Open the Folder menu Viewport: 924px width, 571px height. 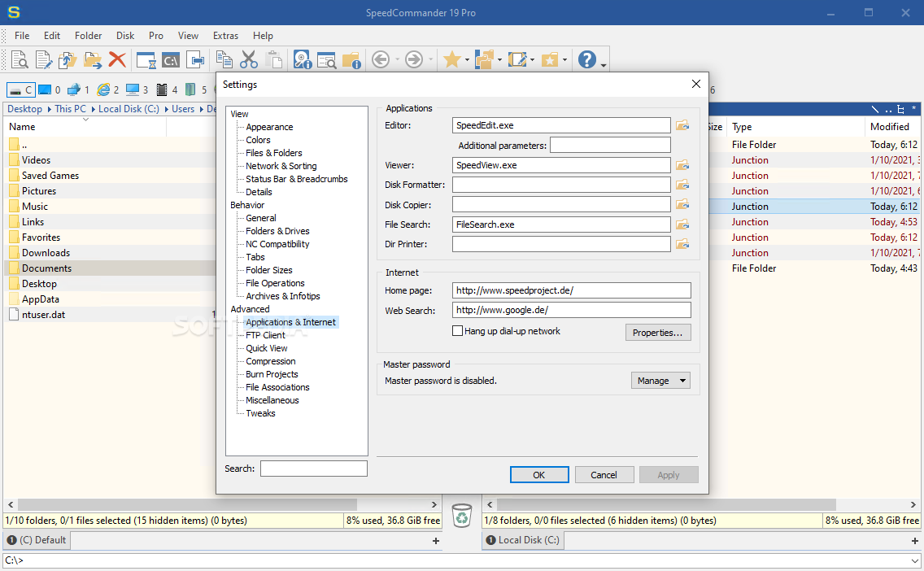point(89,36)
